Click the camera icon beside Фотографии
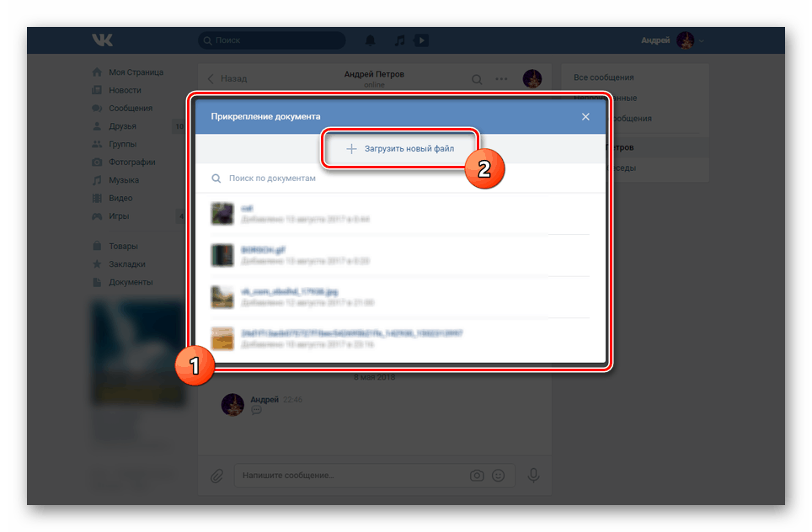This screenshot has height=532, width=812. 97,162
